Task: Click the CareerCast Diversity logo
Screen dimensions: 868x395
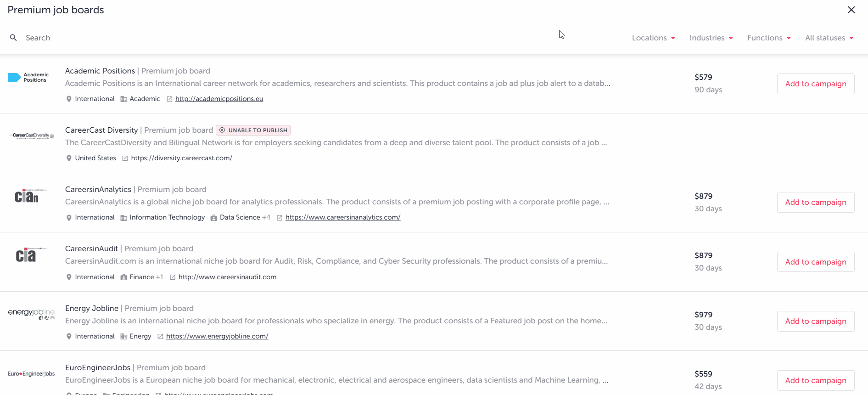Action: [x=31, y=136]
